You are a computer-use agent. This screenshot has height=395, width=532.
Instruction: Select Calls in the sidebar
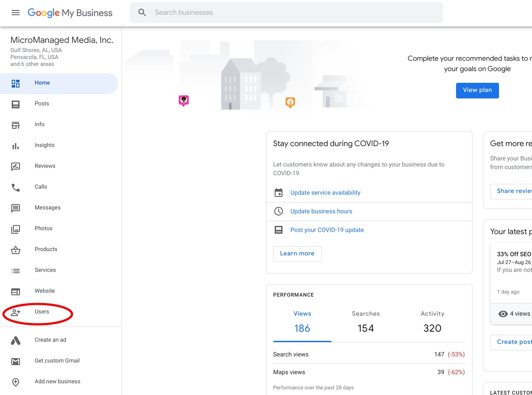pos(59,187)
